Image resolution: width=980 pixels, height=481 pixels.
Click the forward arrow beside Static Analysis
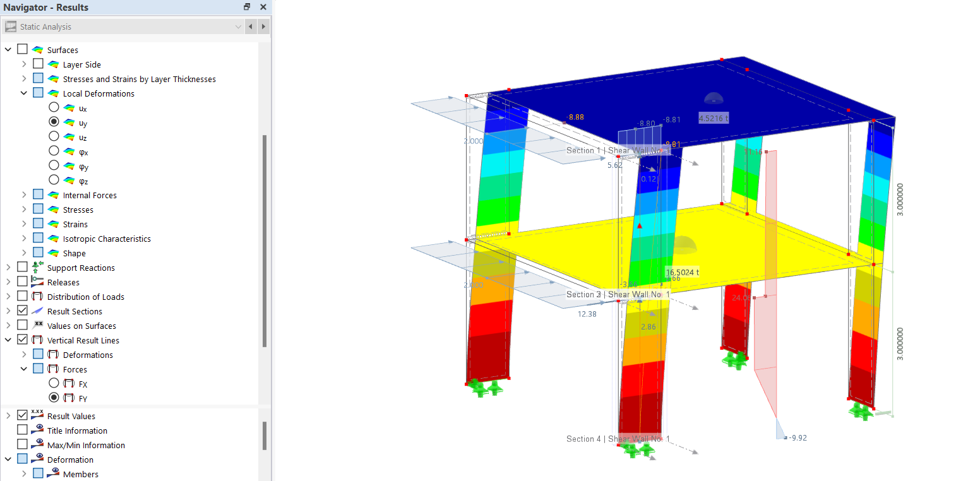click(x=263, y=26)
